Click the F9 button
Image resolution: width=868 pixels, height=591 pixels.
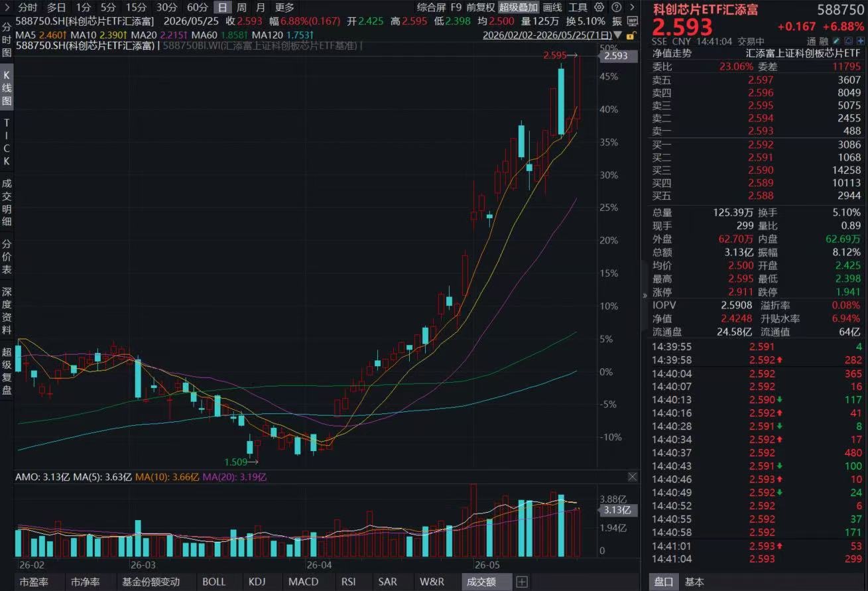pos(456,7)
